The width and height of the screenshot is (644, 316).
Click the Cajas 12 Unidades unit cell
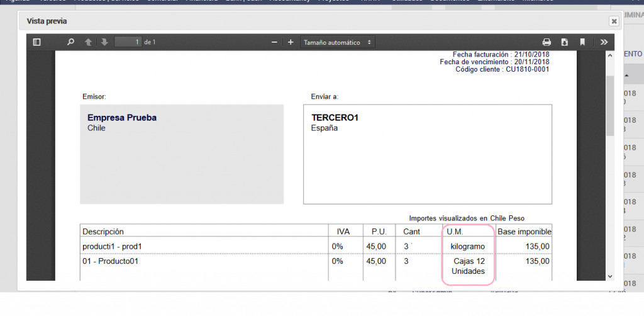pos(468,266)
